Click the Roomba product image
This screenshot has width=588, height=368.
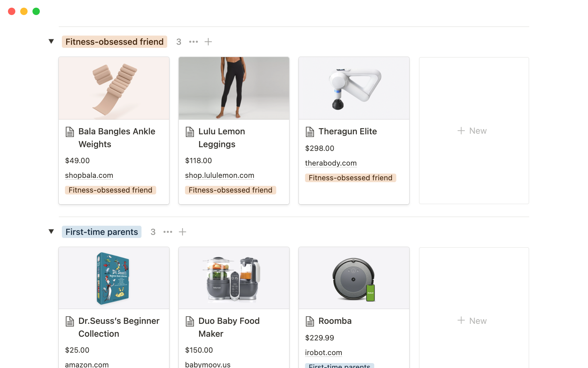click(x=353, y=278)
